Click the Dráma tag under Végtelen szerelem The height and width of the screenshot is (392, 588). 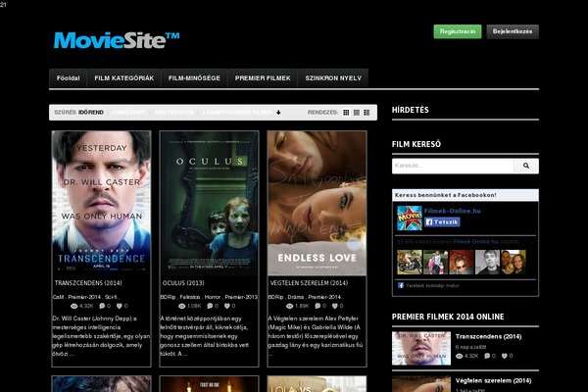(296, 297)
